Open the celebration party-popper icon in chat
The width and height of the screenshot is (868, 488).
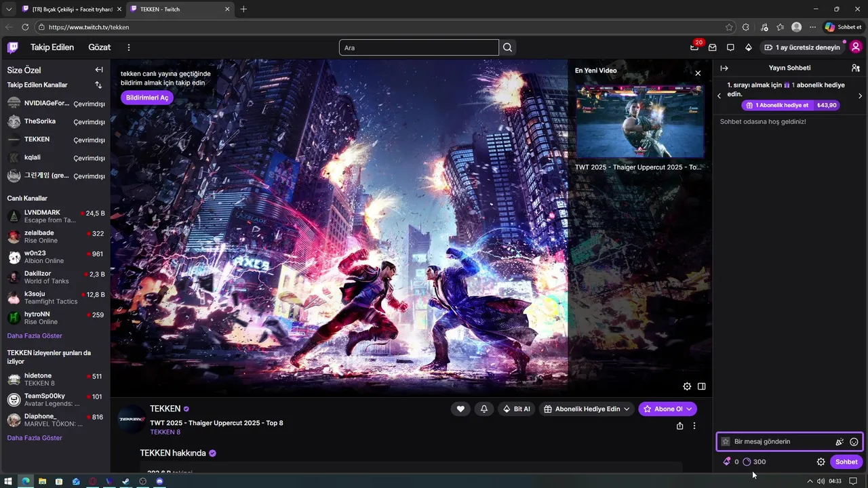click(840, 442)
